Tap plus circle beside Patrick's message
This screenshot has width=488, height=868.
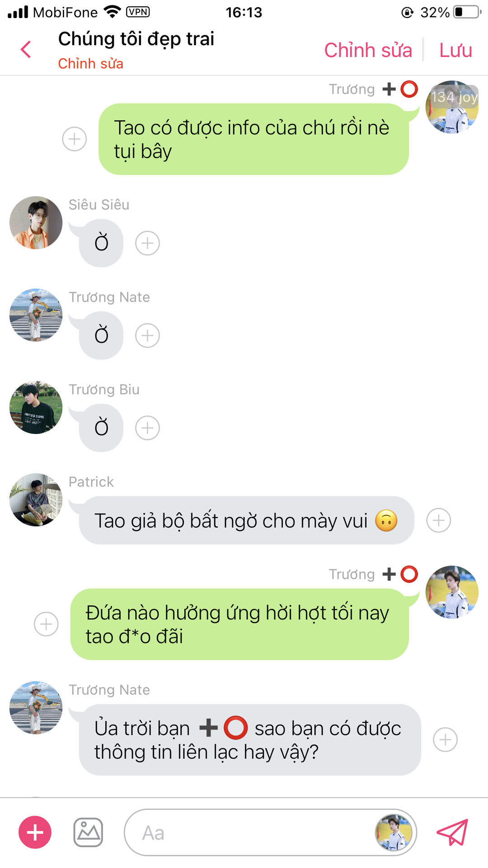pos(439,520)
